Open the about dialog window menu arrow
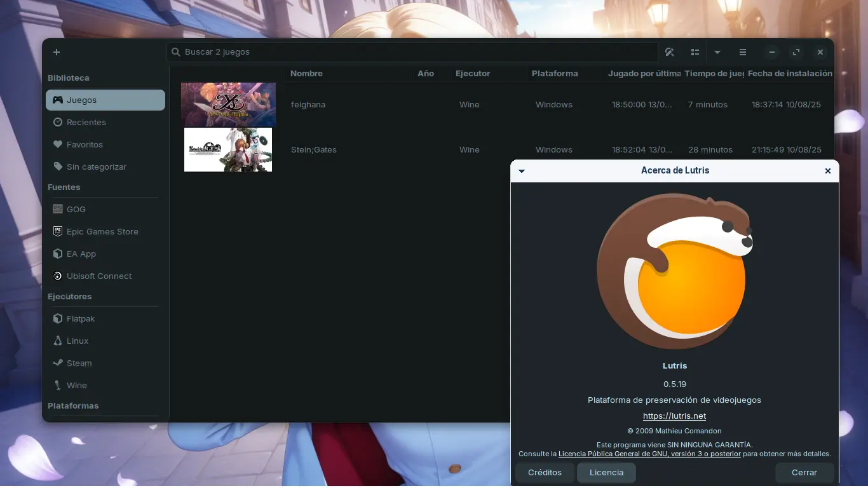This screenshot has width=868, height=488. click(x=522, y=171)
